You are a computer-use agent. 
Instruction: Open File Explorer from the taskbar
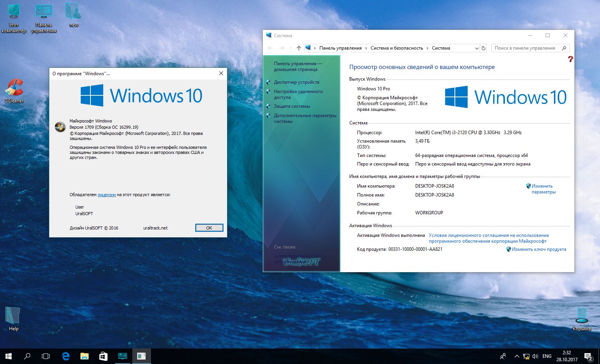click(x=84, y=356)
